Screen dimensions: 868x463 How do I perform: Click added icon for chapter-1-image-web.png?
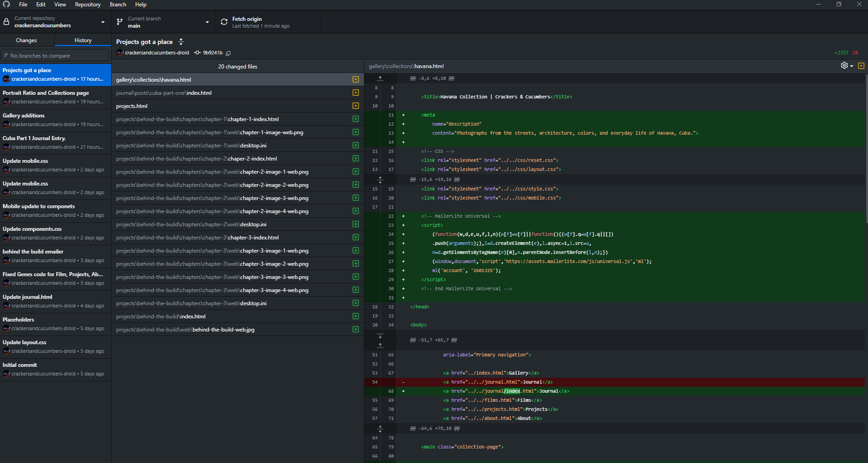pos(356,132)
